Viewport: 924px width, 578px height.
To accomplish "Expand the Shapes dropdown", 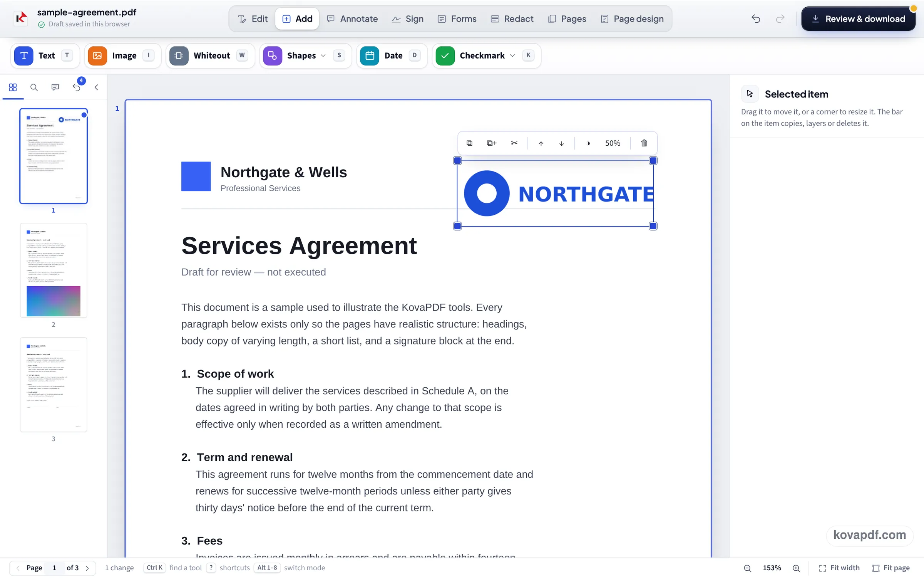I will tap(323, 55).
